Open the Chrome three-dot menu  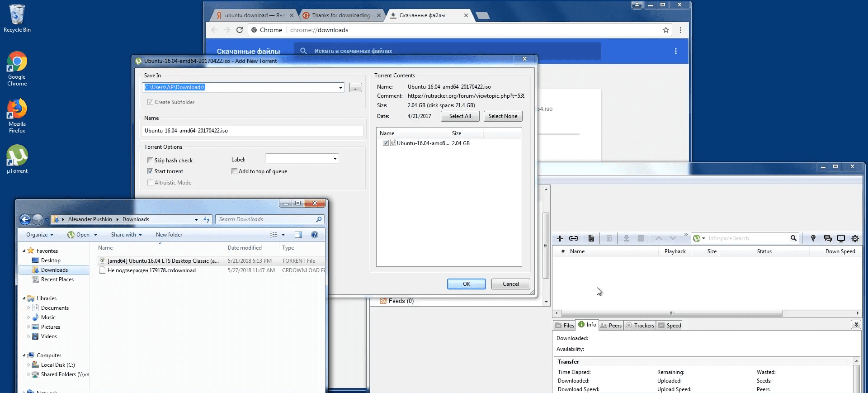tap(680, 30)
